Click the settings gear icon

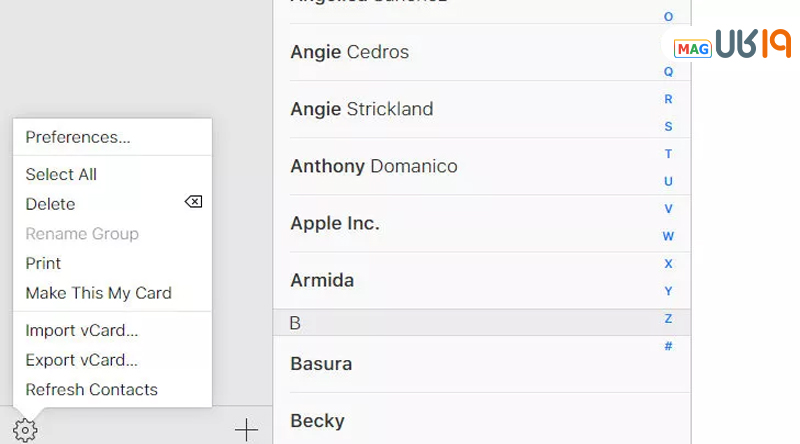coord(25,430)
